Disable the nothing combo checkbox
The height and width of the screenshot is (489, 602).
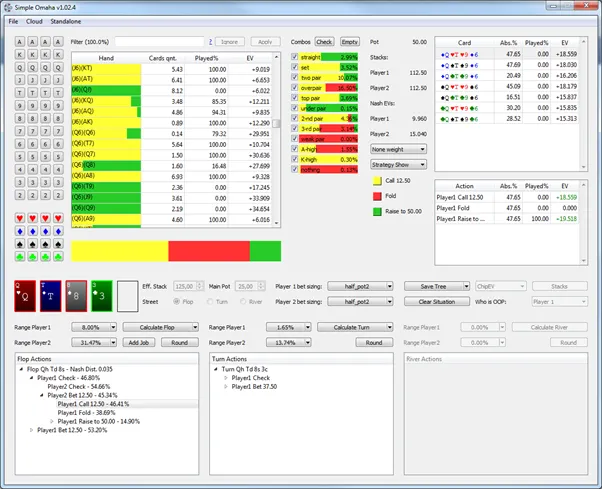click(293, 169)
